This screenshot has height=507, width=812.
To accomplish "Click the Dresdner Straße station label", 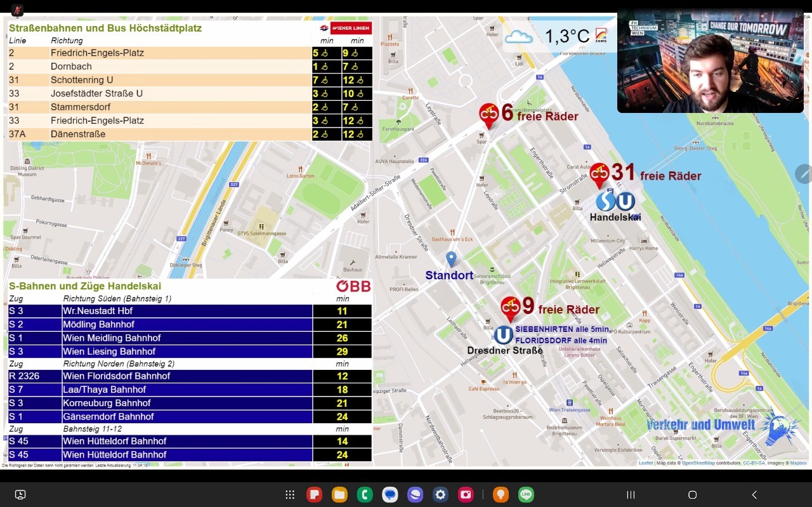I will point(505,350).
